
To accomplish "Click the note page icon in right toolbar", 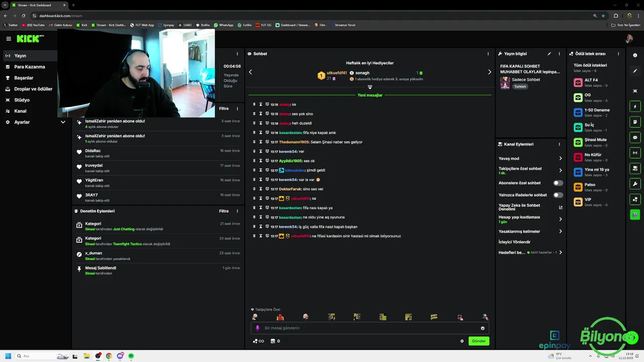I will coord(635,122).
